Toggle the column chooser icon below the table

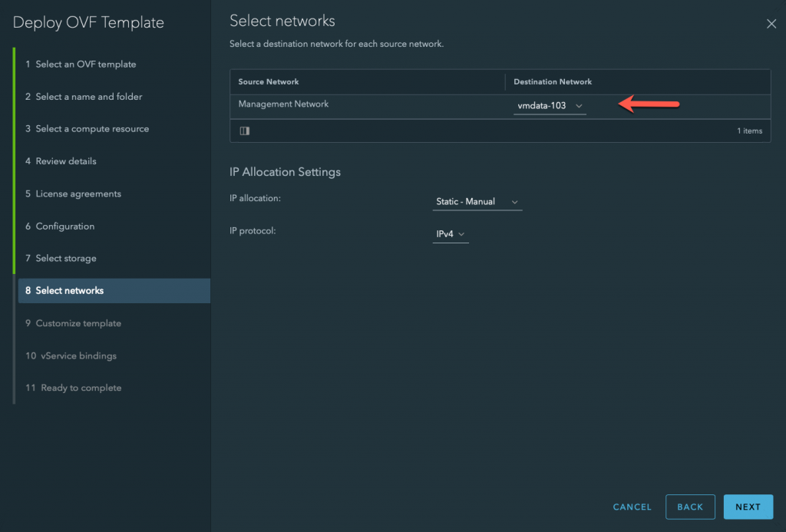click(245, 131)
